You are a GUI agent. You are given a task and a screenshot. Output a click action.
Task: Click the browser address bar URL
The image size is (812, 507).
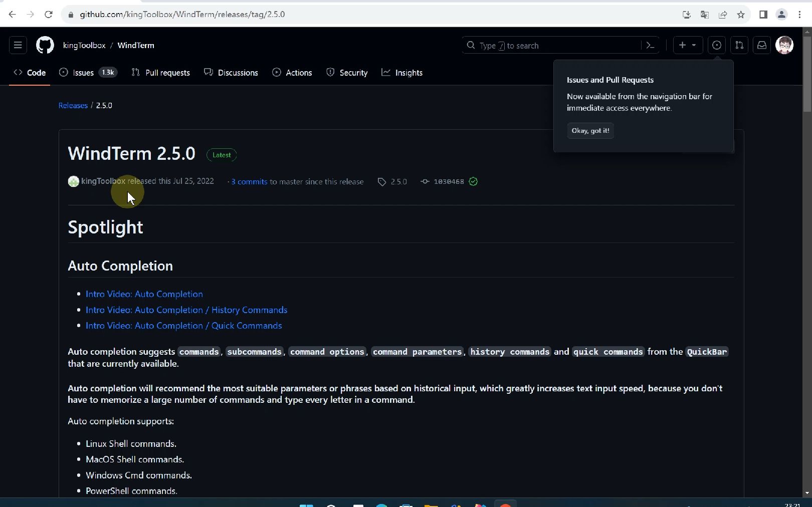(x=182, y=15)
